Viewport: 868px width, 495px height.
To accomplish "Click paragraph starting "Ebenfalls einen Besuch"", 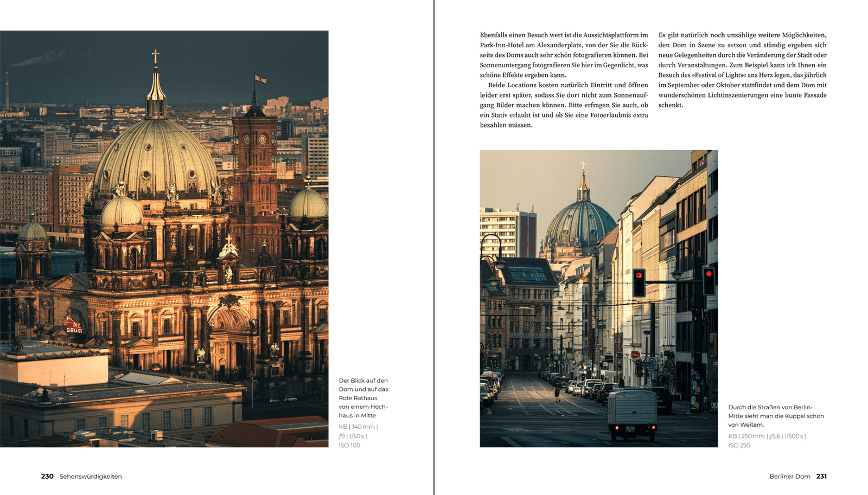I will (564, 55).
